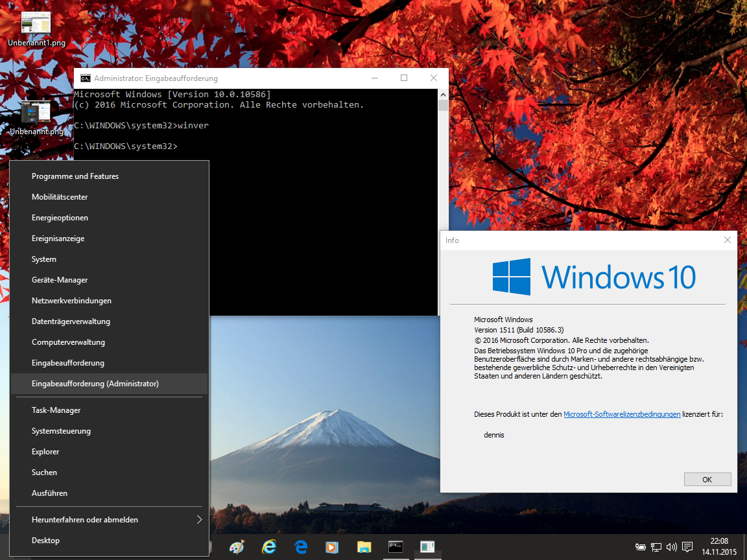This screenshot has width=747, height=560.
Task: Select the Unbenannt.png desktop file
Action: click(x=36, y=117)
